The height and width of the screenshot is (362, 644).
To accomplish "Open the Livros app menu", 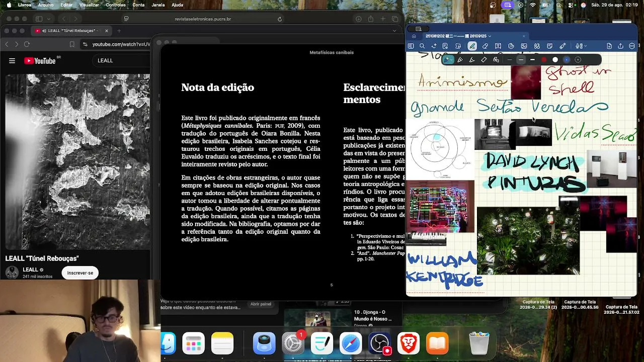I will click(24, 5).
